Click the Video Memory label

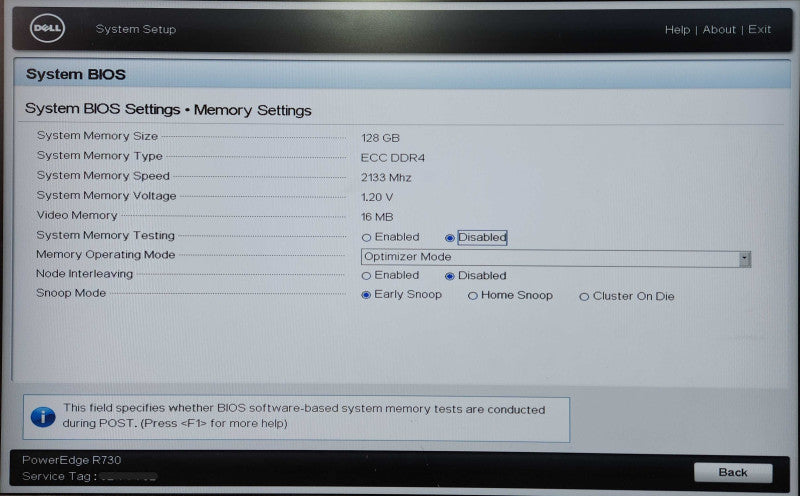(x=77, y=215)
